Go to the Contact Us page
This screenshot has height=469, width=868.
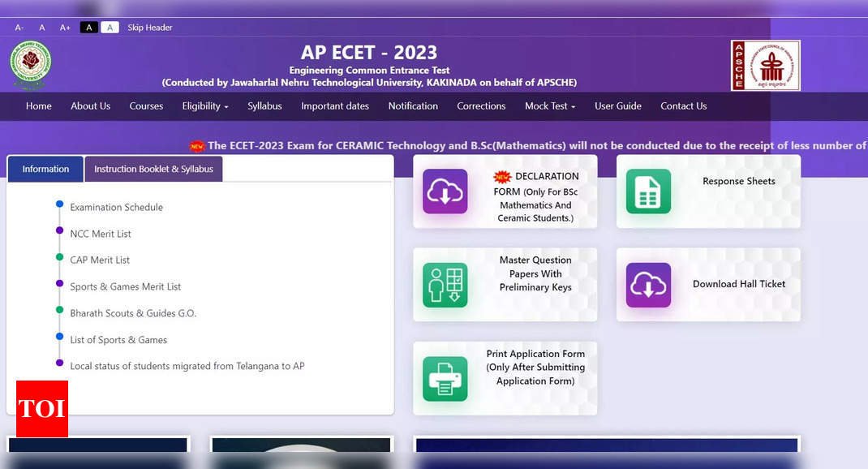click(684, 105)
